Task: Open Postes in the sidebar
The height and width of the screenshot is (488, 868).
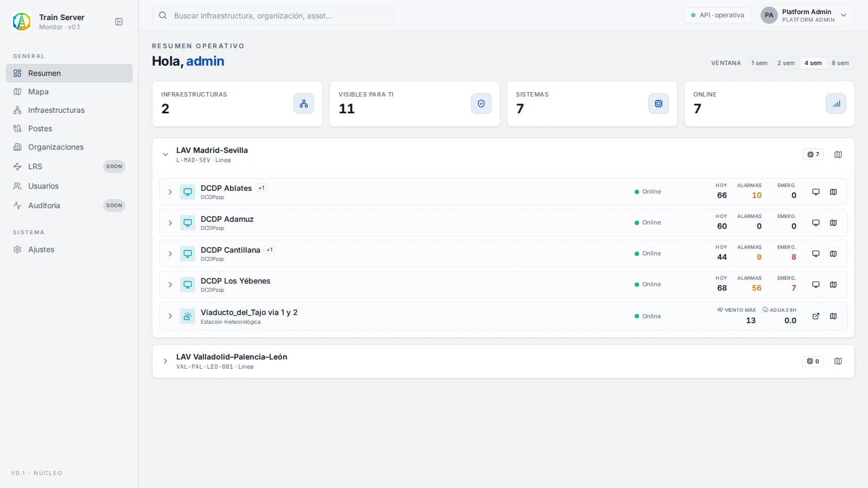Action: [69, 129]
